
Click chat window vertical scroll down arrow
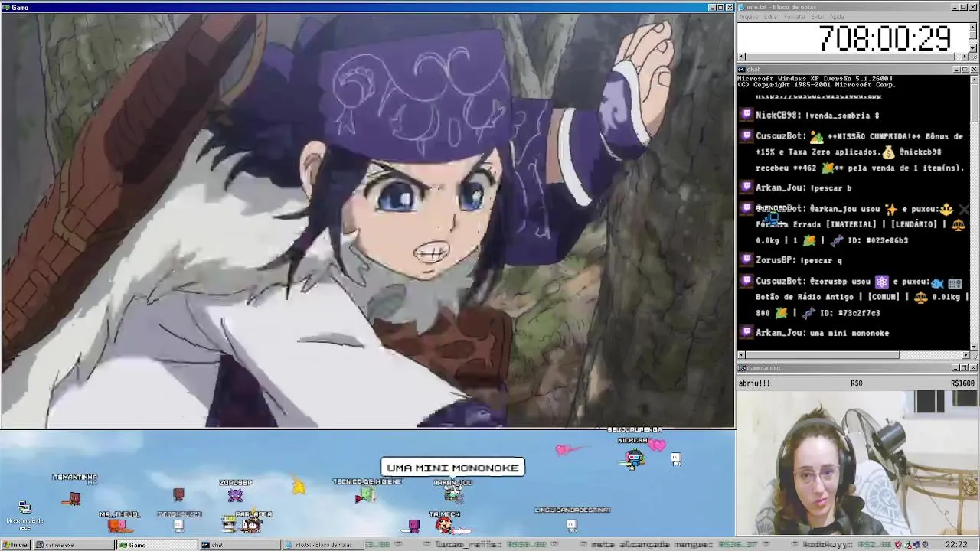click(974, 347)
